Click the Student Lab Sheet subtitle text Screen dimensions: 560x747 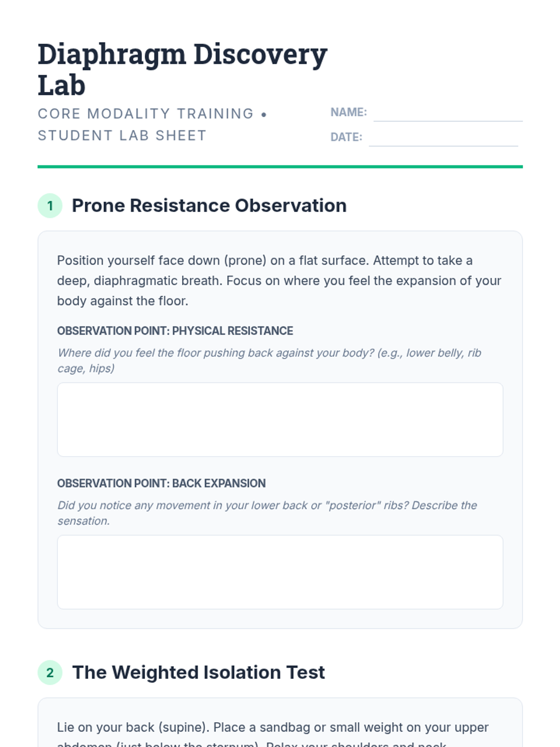[122, 135]
